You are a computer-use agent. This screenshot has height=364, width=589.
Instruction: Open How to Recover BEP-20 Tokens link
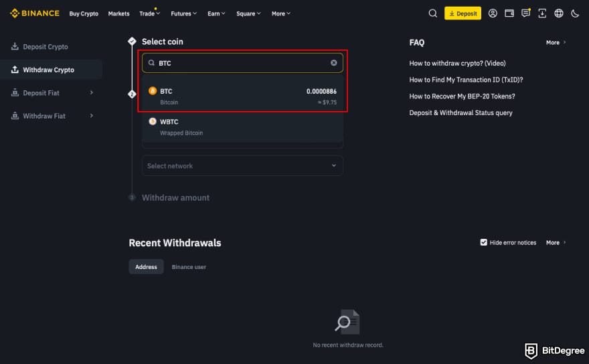point(462,96)
